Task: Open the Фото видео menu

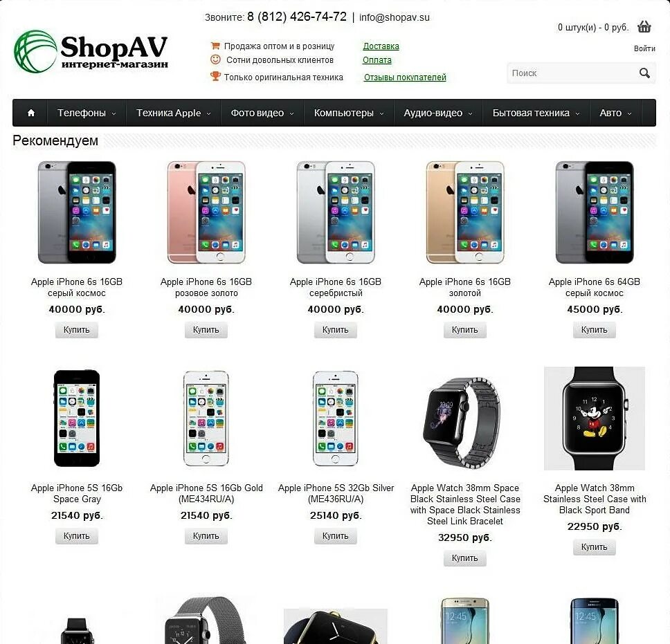Action: click(262, 113)
